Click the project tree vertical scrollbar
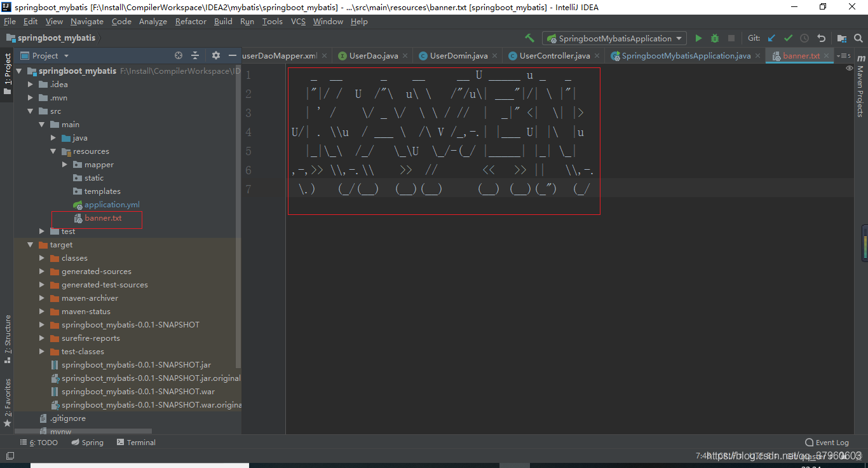868x468 pixels. [239, 216]
